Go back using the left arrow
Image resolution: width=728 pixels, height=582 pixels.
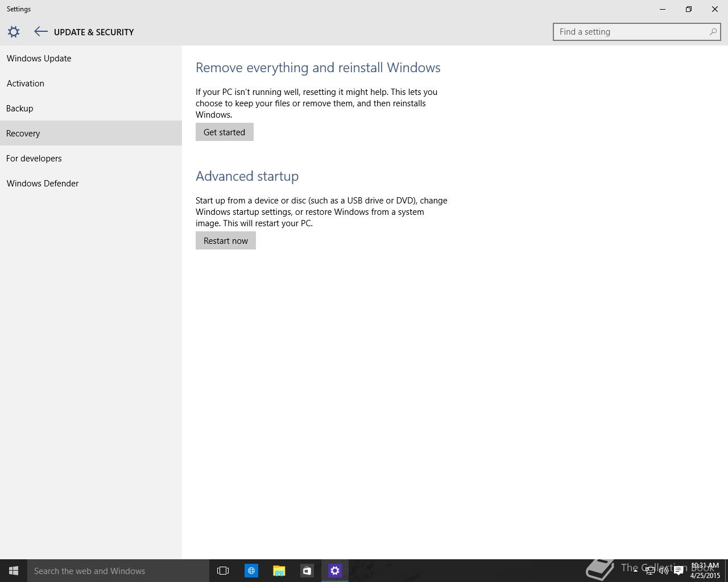[40, 32]
